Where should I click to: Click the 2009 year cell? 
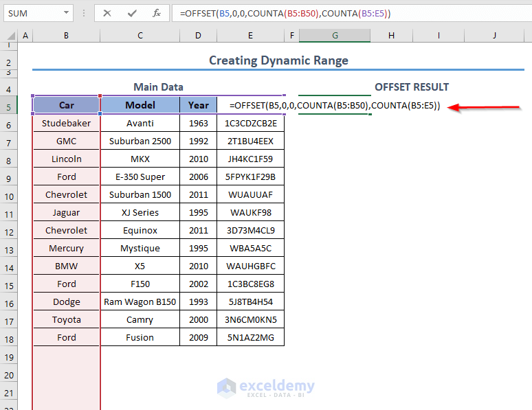199,337
